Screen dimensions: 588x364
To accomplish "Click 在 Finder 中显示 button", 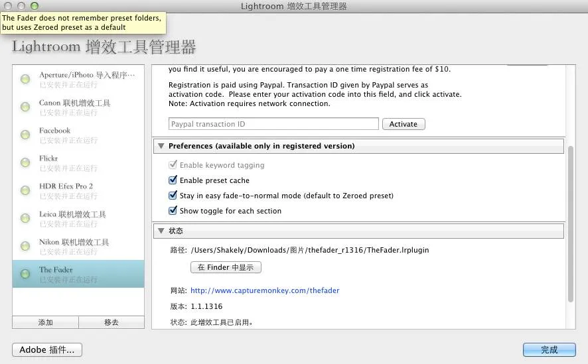I will click(226, 267).
